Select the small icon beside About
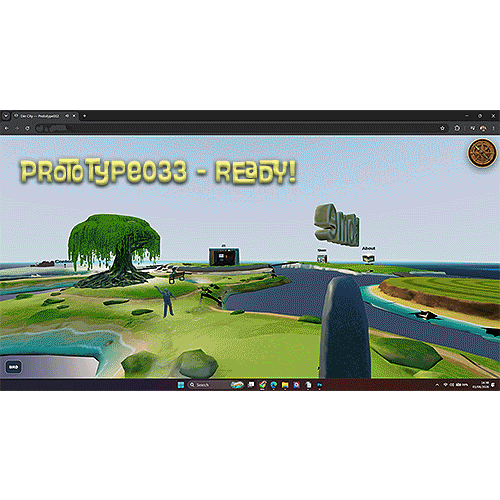The image size is (500, 500). [x=322, y=258]
